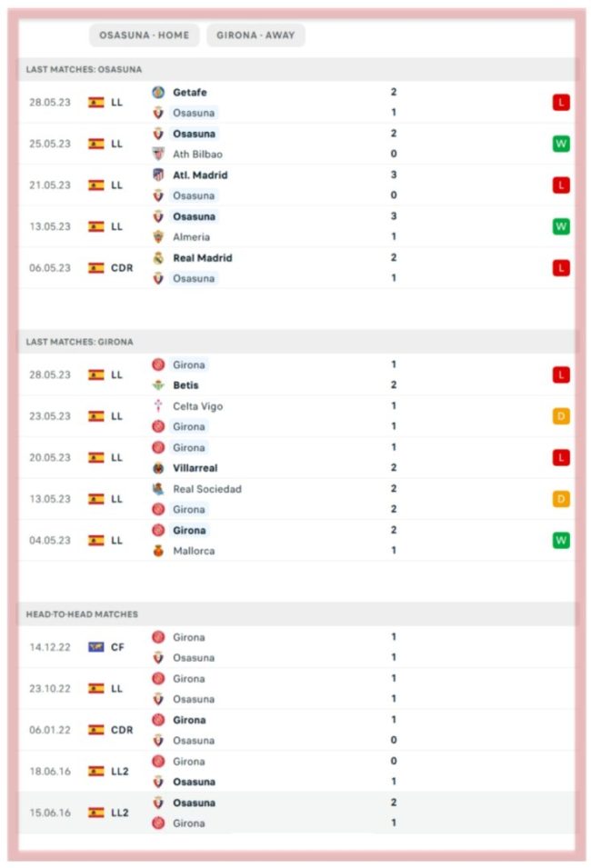Click the orange D badge for Celta Vigo match
This screenshot has height=868, width=591.
pos(561,416)
